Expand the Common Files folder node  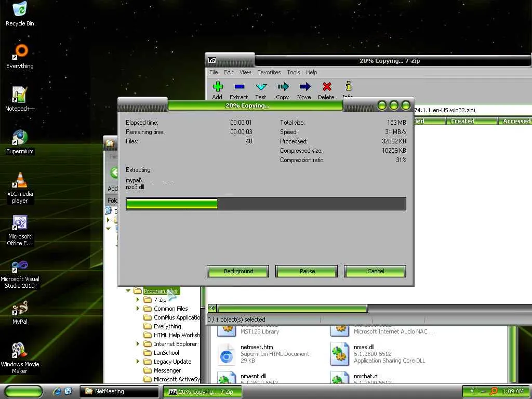138,309
